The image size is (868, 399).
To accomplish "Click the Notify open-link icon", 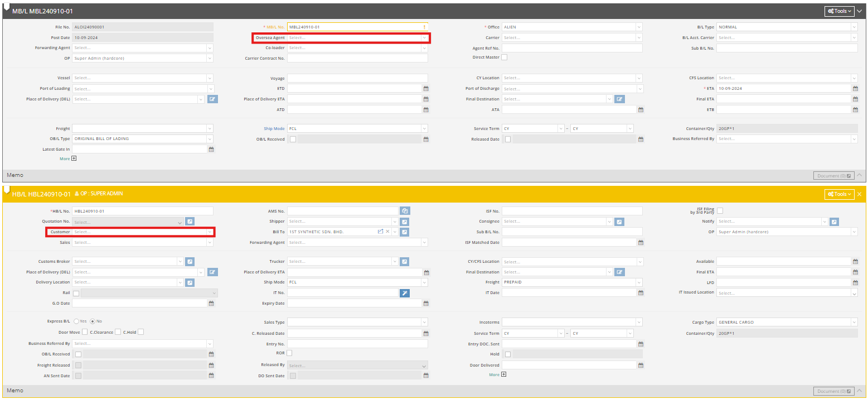I will 834,222.
